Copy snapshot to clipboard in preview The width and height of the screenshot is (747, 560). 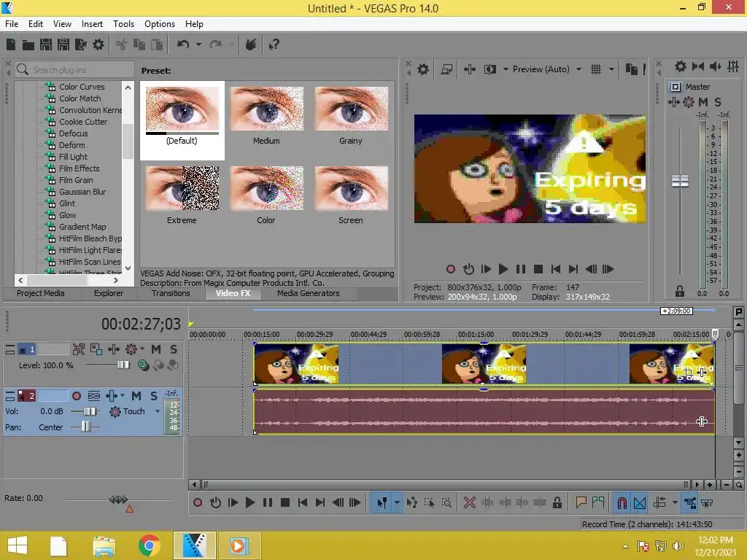(631, 69)
